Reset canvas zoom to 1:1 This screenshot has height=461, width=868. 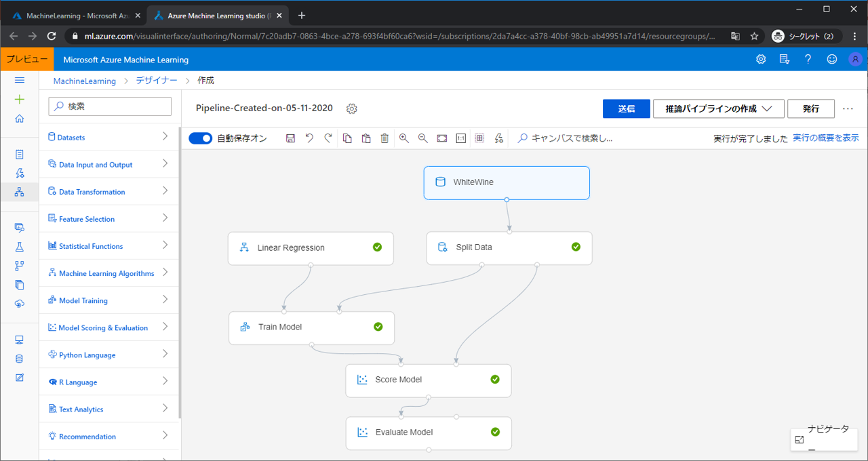pos(461,138)
